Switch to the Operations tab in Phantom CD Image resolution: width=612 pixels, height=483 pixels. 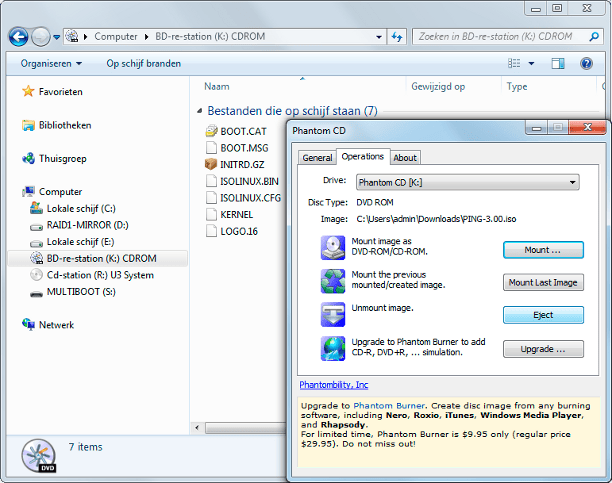click(x=363, y=156)
